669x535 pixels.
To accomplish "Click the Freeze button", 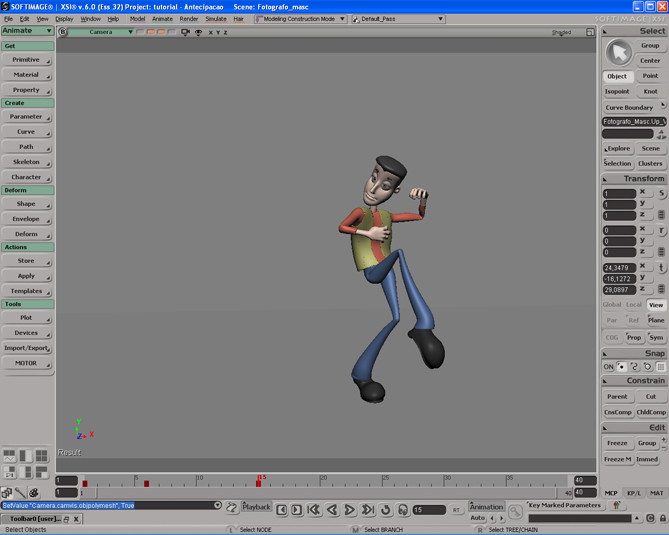I will pyautogui.click(x=617, y=443).
